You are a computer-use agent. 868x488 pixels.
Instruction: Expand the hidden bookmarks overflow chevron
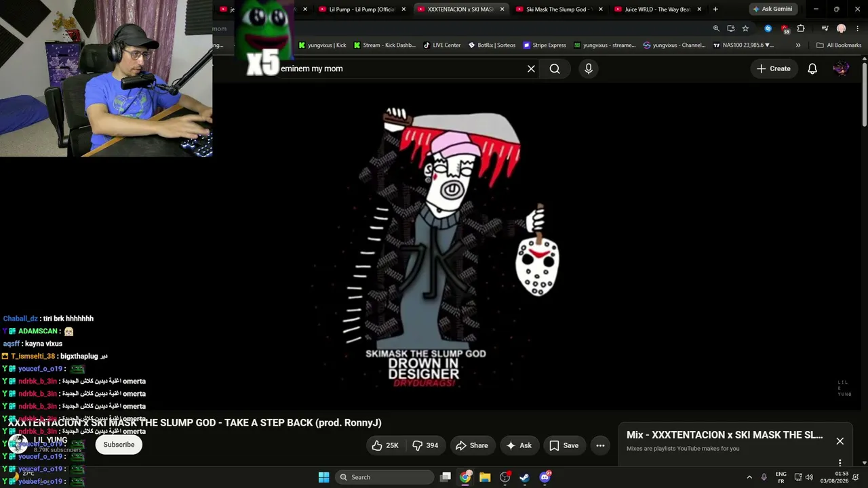tap(798, 45)
